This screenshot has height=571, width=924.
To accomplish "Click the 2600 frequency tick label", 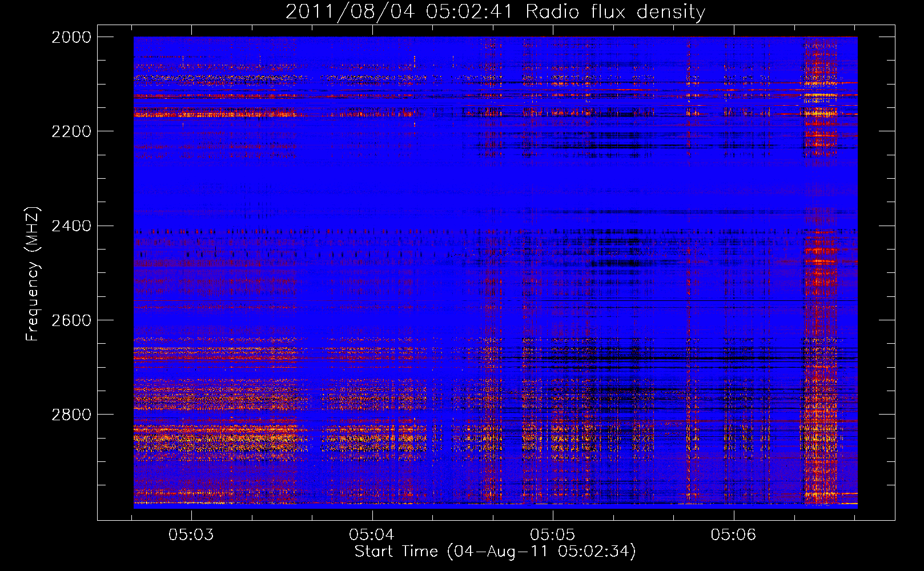I will coord(71,320).
